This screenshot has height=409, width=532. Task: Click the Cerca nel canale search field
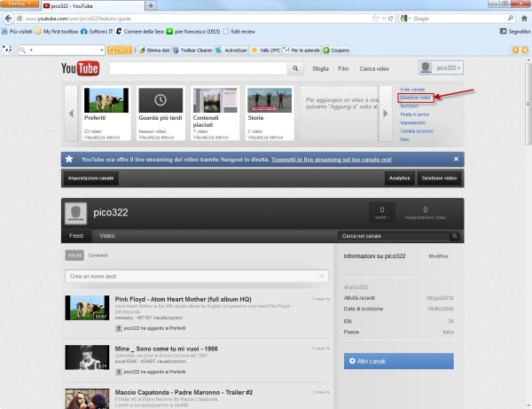[395, 236]
